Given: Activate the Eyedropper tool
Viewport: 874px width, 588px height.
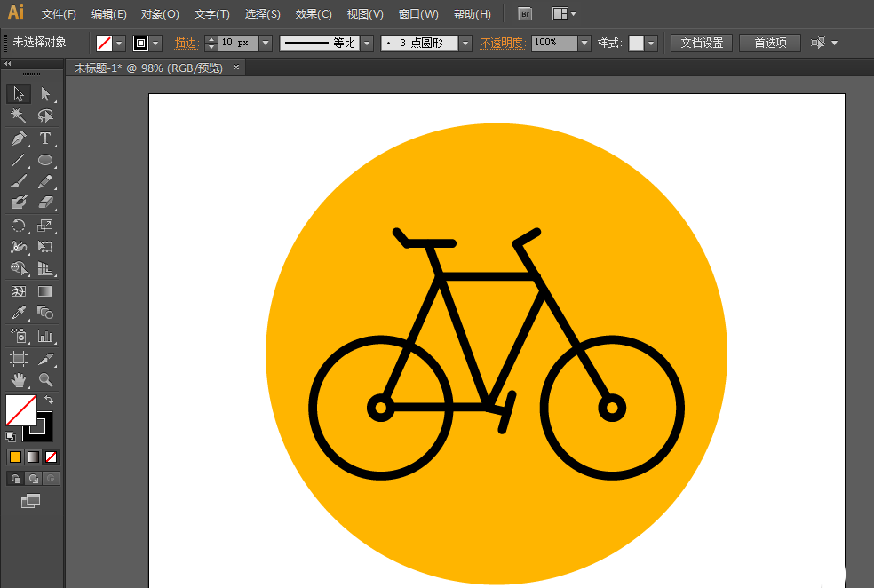Looking at the screenshot, I should (19, 313).
